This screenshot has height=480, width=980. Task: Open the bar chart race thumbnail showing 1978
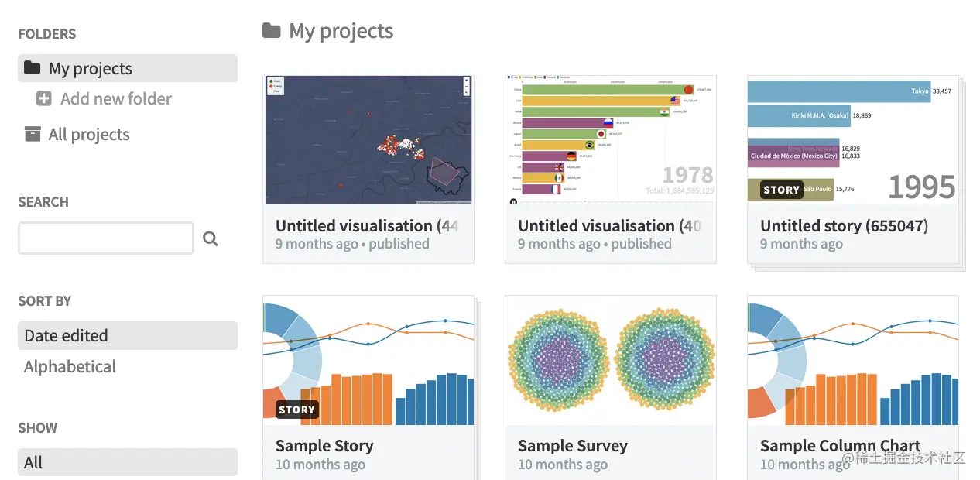(610, 140)
